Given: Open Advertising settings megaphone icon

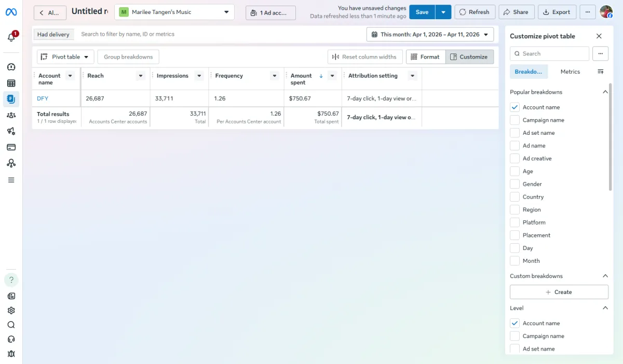Looking at the screenshot, I should tap(11, 131).
